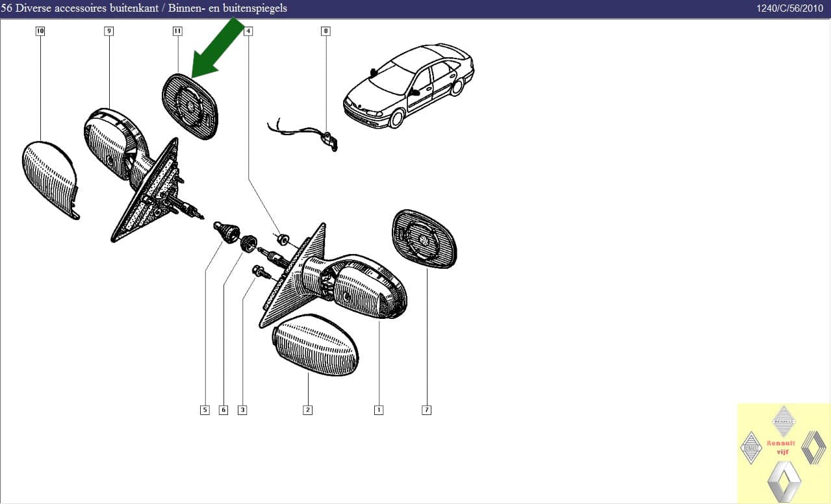Click the right-side mirror glass drawing
Image resolution: width=831 pixels, height=504 pixels.
[x=424, y=239]
